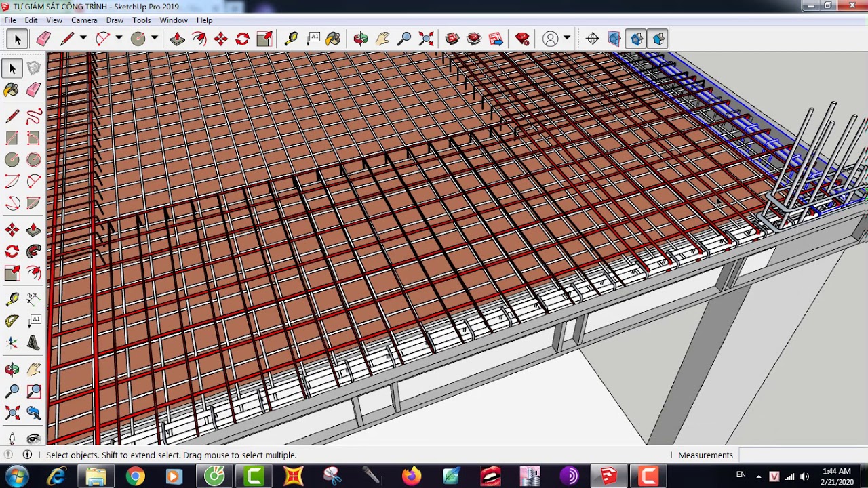Select the Eraser tool in top toolbar

tap(43, 39)
